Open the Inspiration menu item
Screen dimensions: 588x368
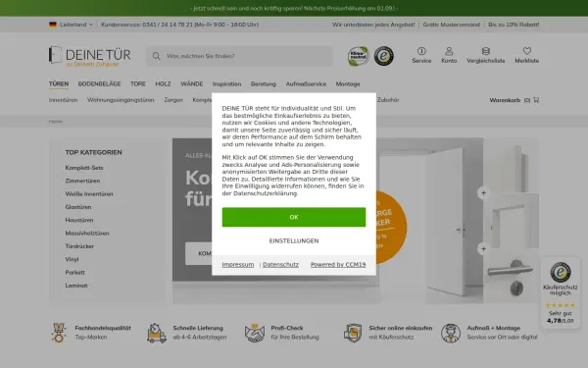226,83
